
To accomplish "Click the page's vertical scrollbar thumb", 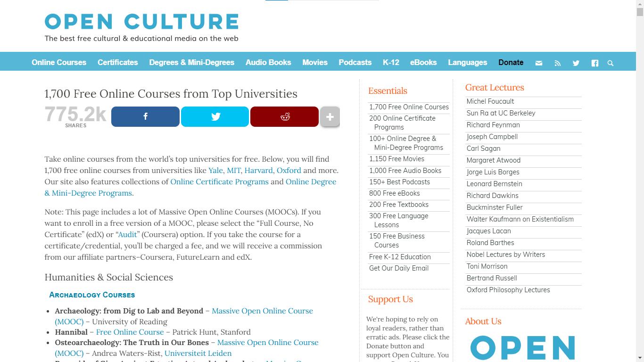I will tap(640, 12).
